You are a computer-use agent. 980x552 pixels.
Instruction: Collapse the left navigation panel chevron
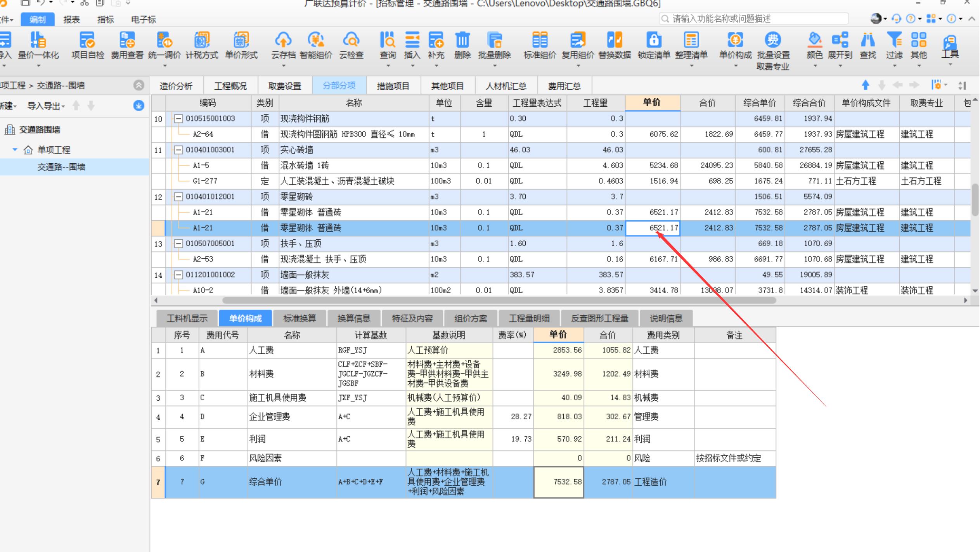[x=139, y=85]
